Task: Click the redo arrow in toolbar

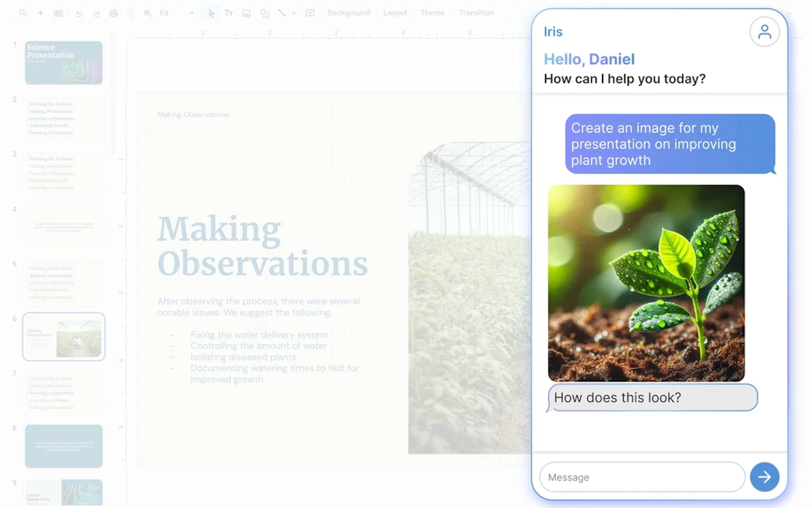Action: [x=96, y=13]
